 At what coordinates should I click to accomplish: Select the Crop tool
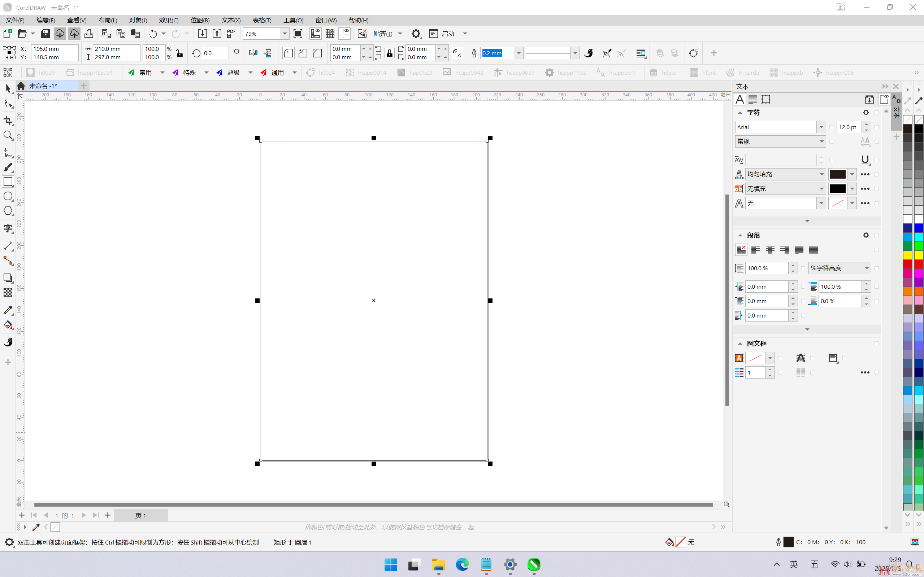coord(8,121)
